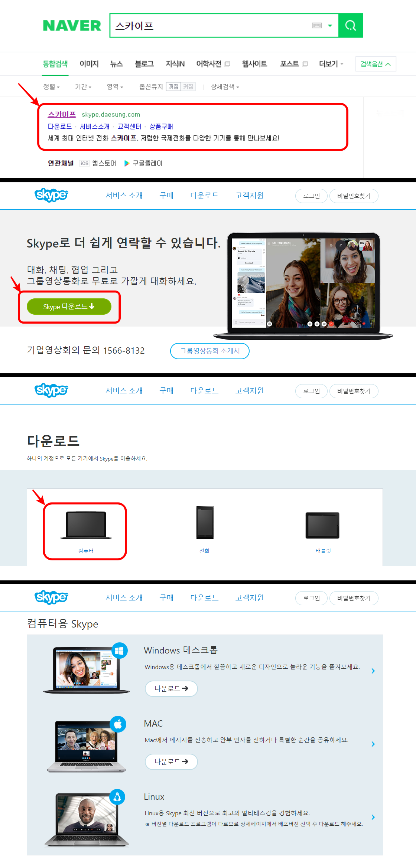The height and width of the screenshot is (868, 416).
Task: Click 비밀번호찾기 on the 컴퓨터용 Skype page
Action: (x=354, y=598)
